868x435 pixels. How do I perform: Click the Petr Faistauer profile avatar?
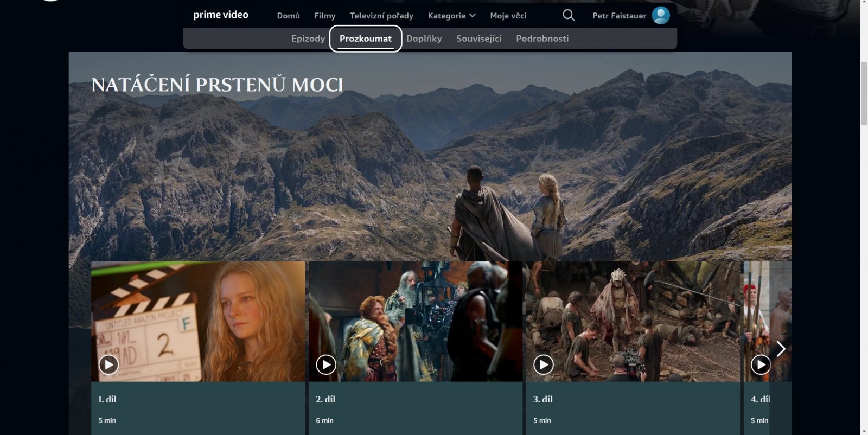pyautogui.click(x=660, y=15)
